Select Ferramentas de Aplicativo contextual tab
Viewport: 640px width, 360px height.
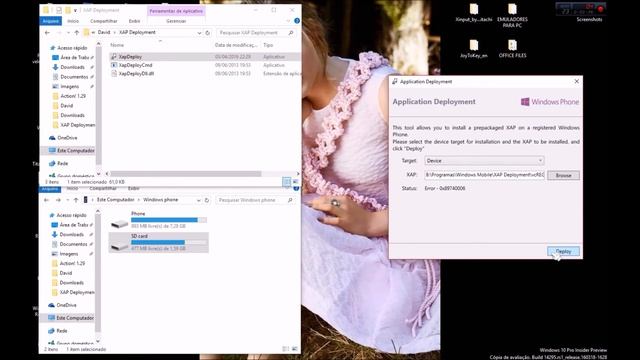(x=176, y=11)
